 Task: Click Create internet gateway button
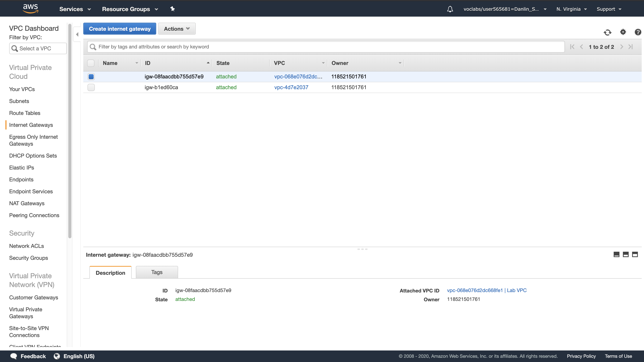[x=120, y=29]
